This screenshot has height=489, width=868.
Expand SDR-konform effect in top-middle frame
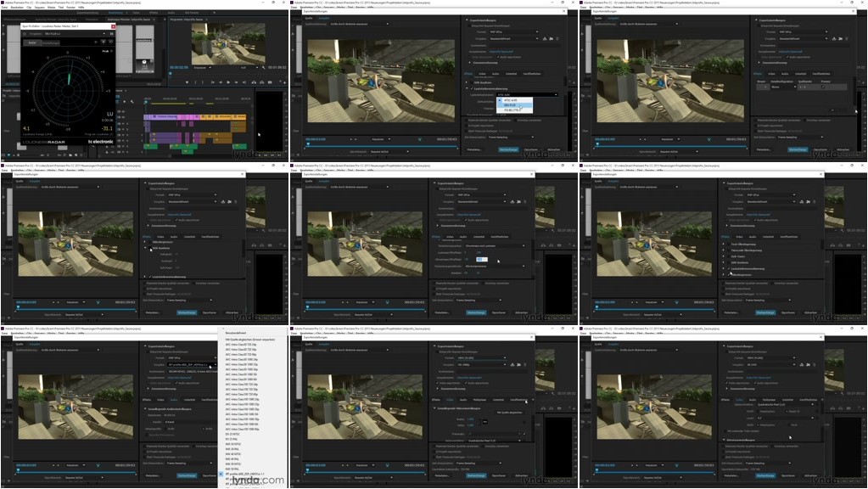pyautogui.click(x=467, y=82)
